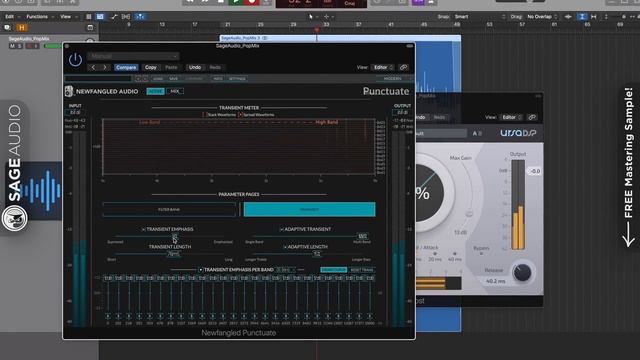
Task: Click the green Play transport button
Action: (236, 2)
